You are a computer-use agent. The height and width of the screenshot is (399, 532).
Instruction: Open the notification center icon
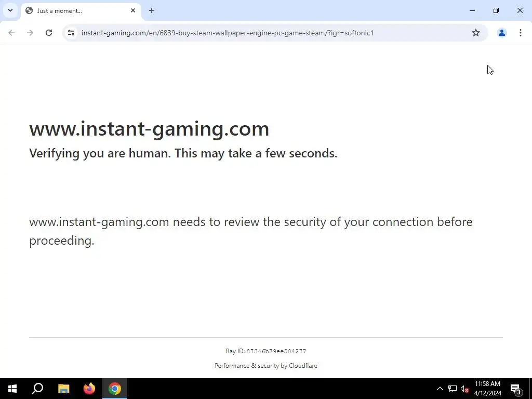point(516,389)
